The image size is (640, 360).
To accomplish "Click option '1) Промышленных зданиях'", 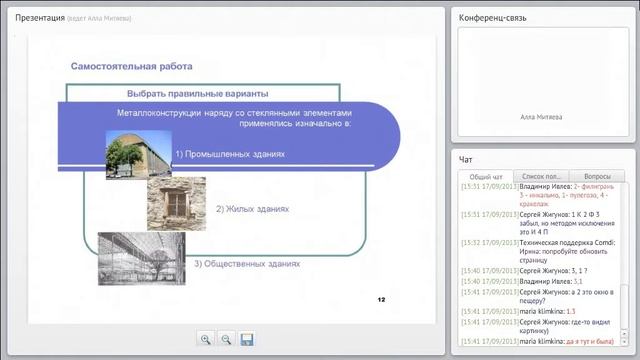I will [230, 154].
